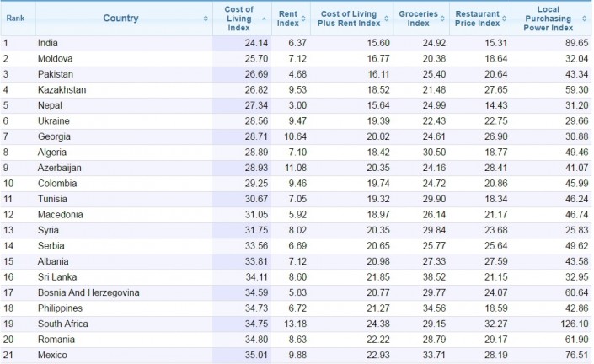Select the India row country cell
The height and width of the screenshot is (364, 594).
pos(48,42)
